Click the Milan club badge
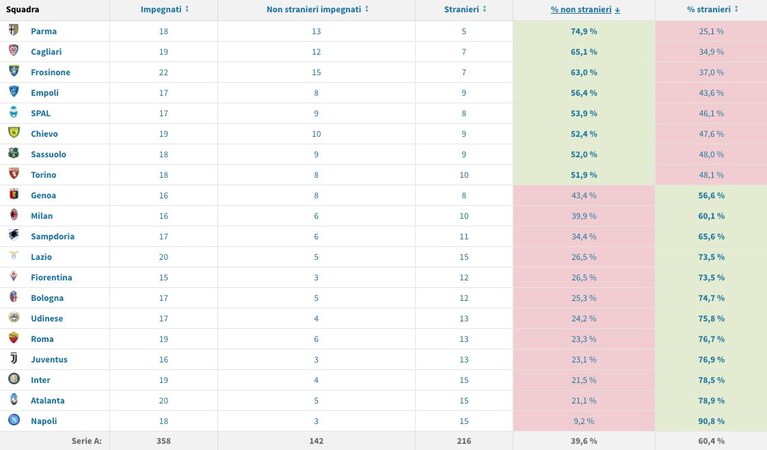The width and height of the screenshot is (767, 450). pyautogui.click(x=14, y=215)
